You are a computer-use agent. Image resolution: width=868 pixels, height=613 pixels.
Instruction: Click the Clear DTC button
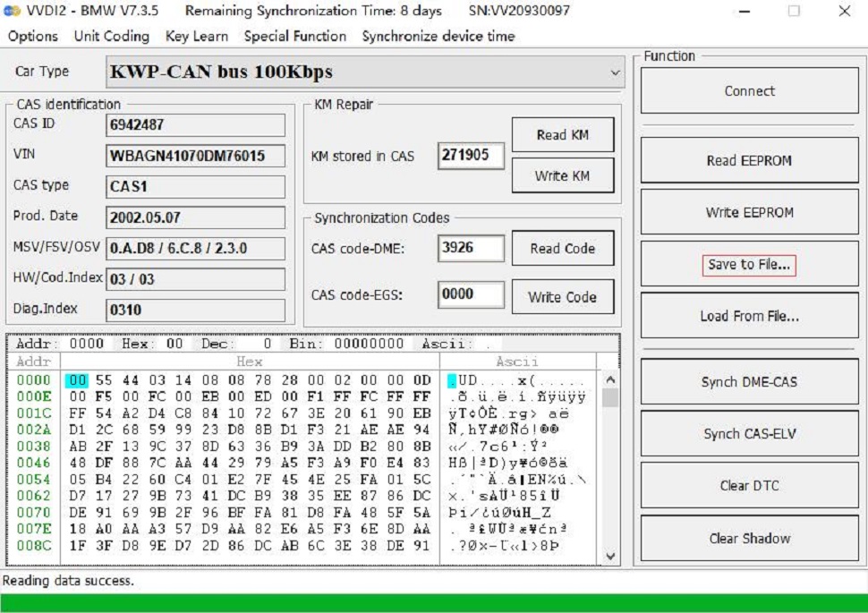[x=749, y=487]
